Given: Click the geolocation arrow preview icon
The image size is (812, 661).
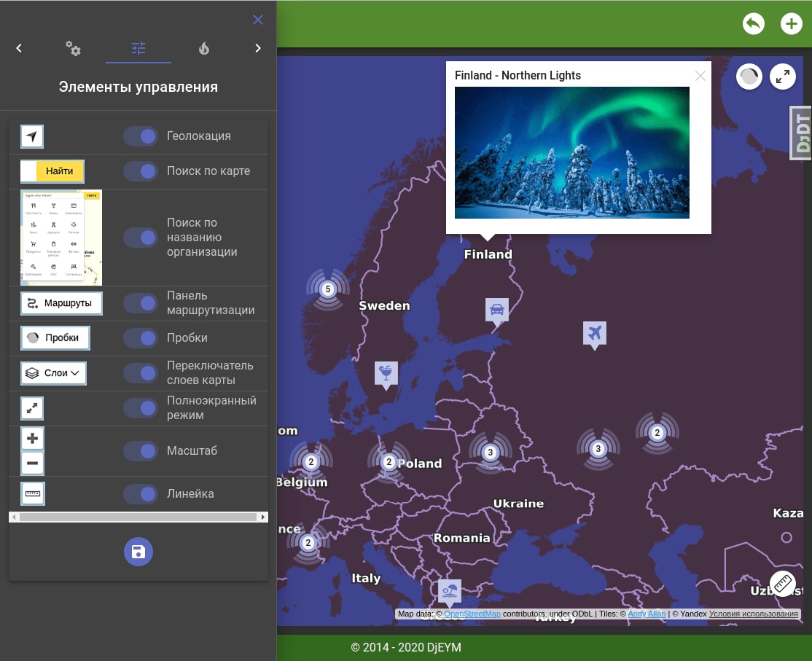Looking at the screenshot, I should coord(32,137).
